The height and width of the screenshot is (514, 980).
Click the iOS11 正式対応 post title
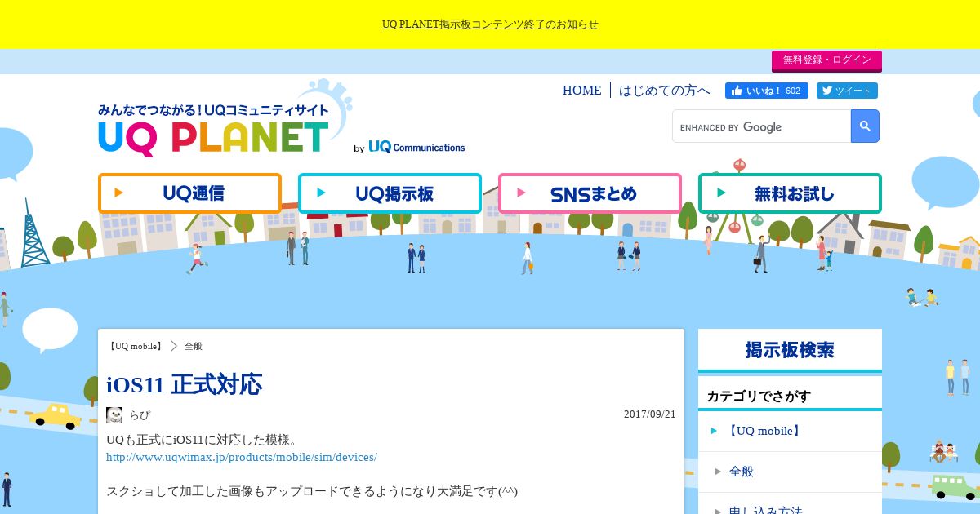click(x=184, y=384)
